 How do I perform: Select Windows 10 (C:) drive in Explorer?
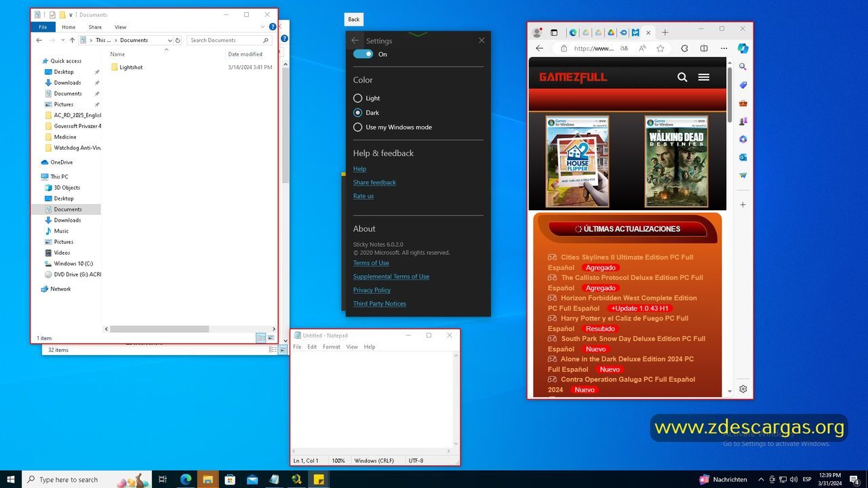(x=73, y=264)
